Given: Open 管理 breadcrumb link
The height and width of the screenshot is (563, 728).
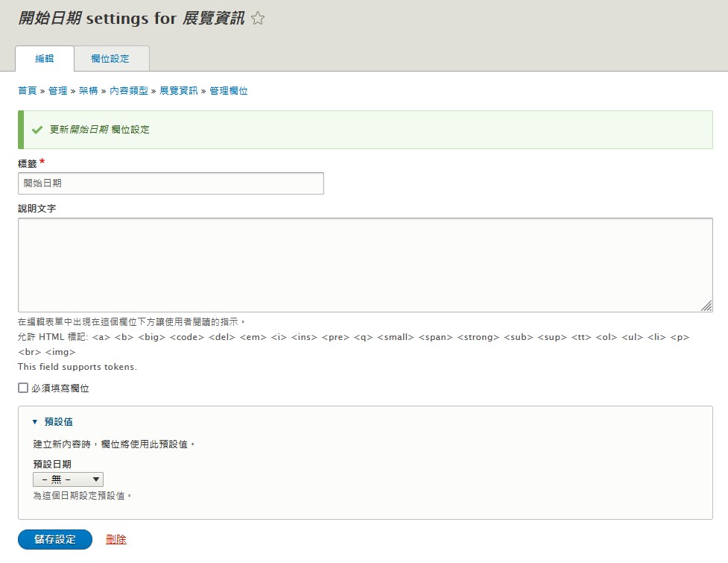Looking at the screenshot, I should coord(57,91).
